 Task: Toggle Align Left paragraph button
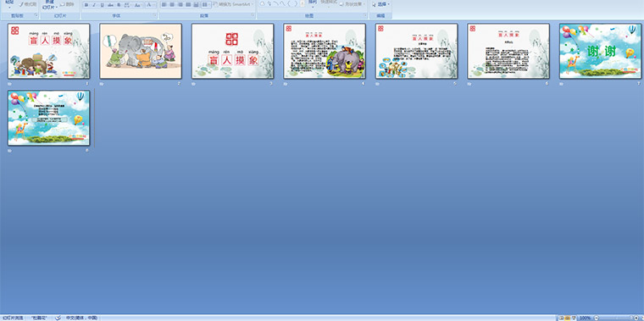coord(164,5)
